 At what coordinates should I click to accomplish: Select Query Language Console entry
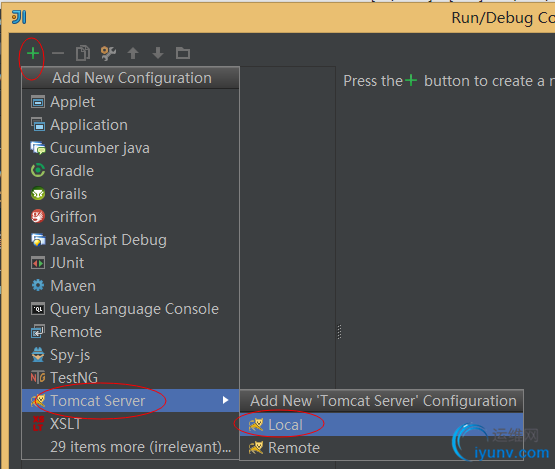point(131,309)
